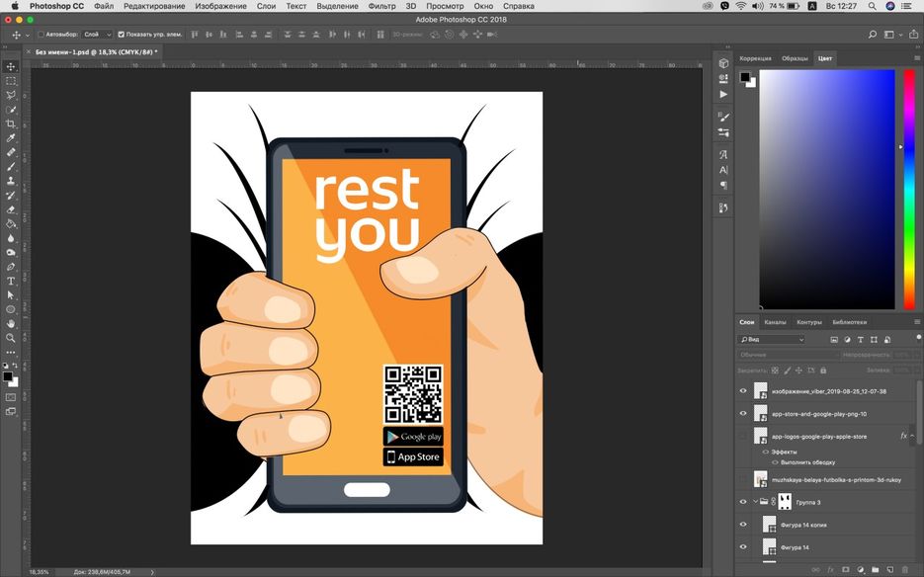
Task: Select the Rectangular Marquee tool
Action: coord(11,81)
